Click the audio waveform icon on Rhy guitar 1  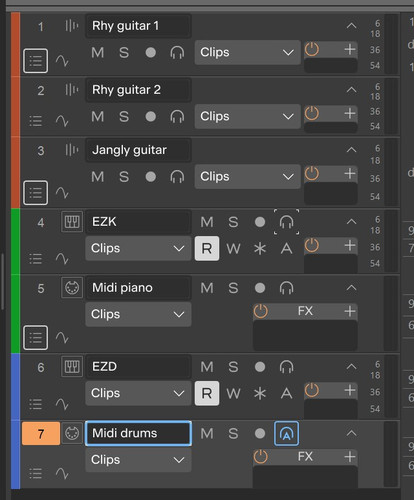72,26
